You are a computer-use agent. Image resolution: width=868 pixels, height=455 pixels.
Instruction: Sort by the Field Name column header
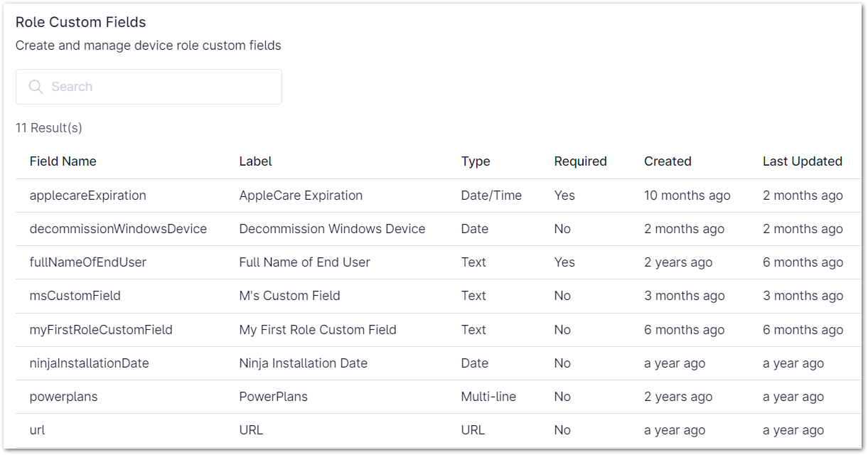[x=63, y=161]
